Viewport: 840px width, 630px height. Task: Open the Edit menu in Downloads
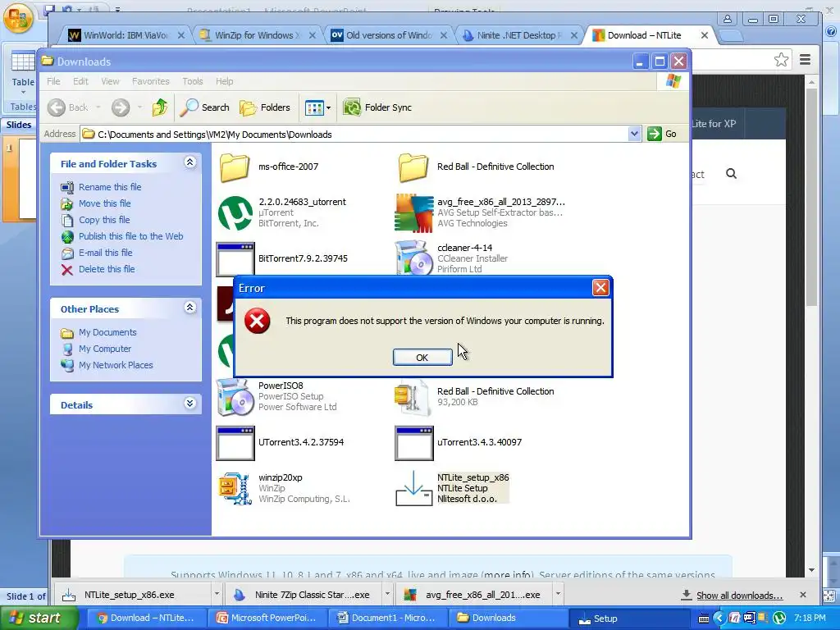tap(81, 81)
